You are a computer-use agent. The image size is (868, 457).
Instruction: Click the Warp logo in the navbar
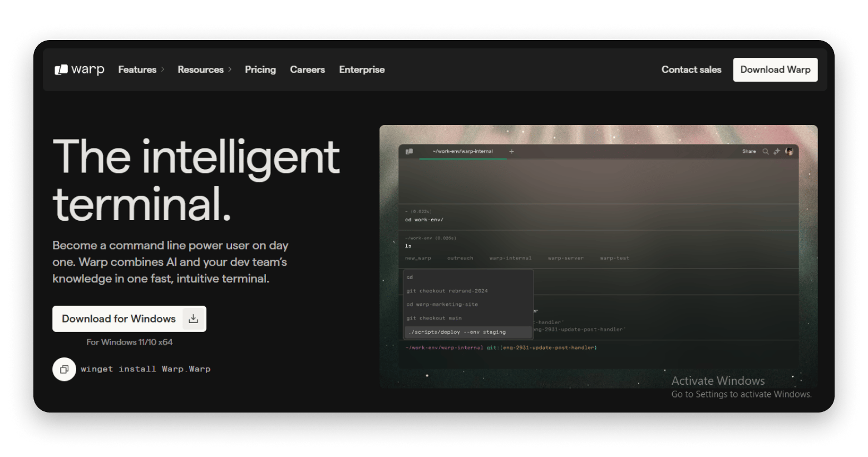click(80, 69)
